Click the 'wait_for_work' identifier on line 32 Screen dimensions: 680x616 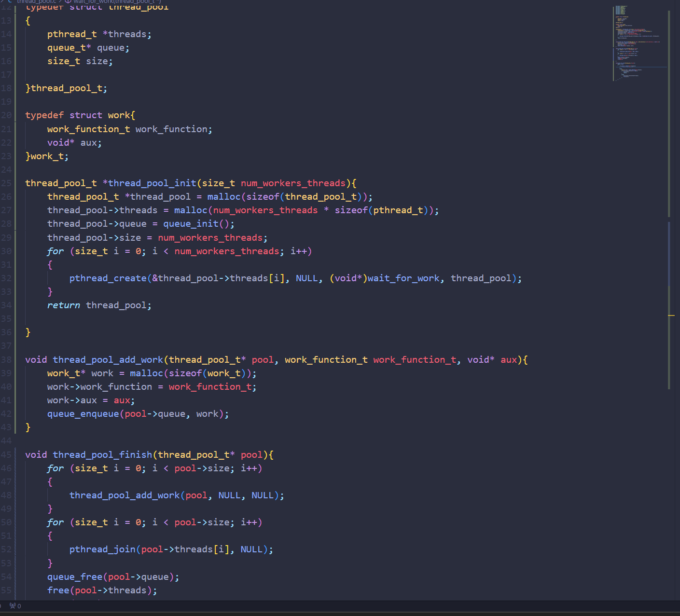pyautogui.click(x=403, y=278)
